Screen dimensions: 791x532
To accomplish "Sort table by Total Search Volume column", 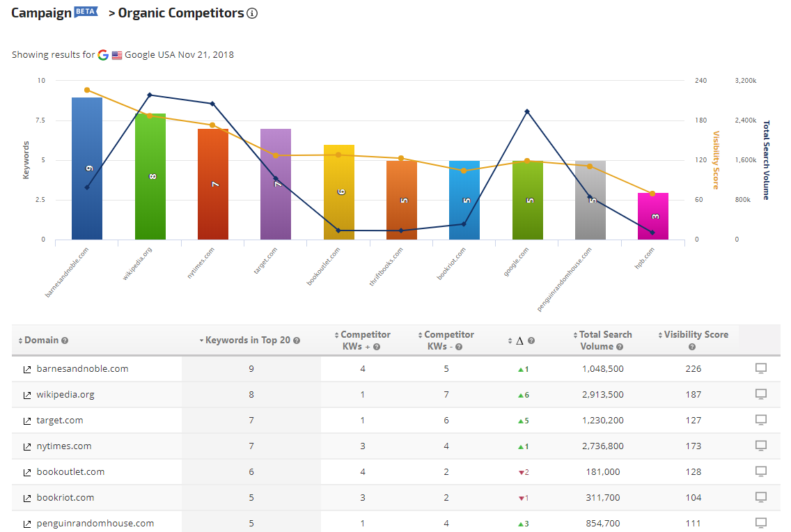I will coord(605,335).
